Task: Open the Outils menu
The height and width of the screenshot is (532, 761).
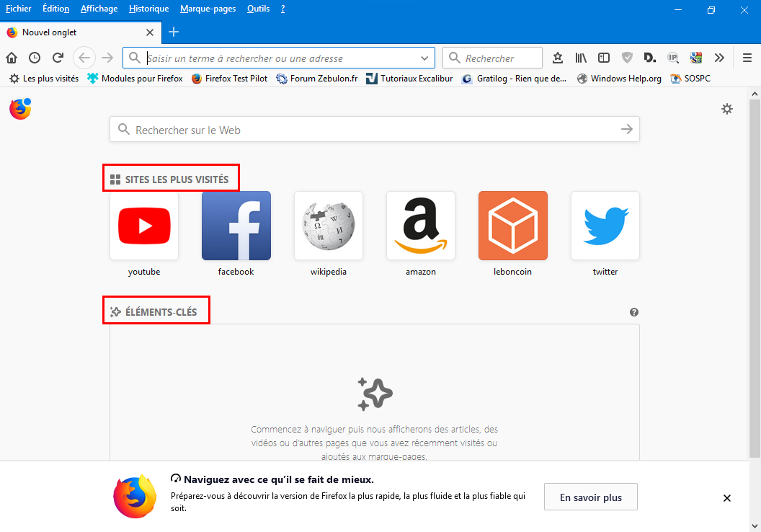Action: (x=258, y=9)
